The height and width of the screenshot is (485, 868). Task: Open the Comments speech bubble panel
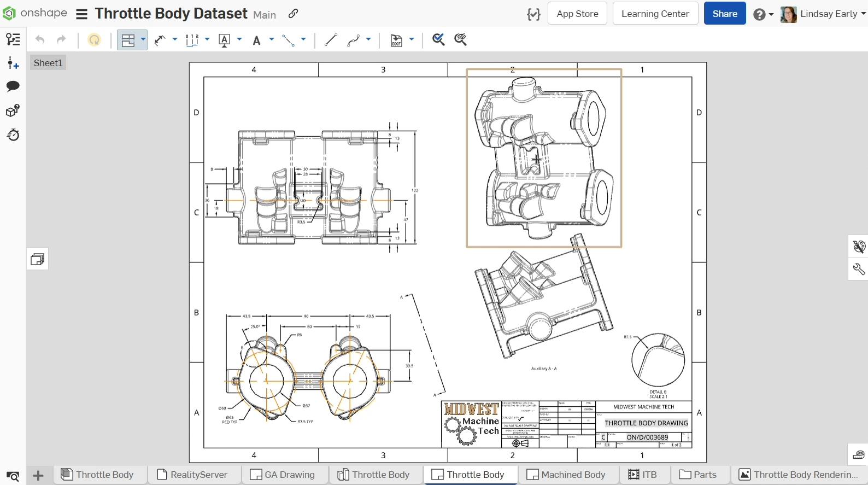coord(13,86)
